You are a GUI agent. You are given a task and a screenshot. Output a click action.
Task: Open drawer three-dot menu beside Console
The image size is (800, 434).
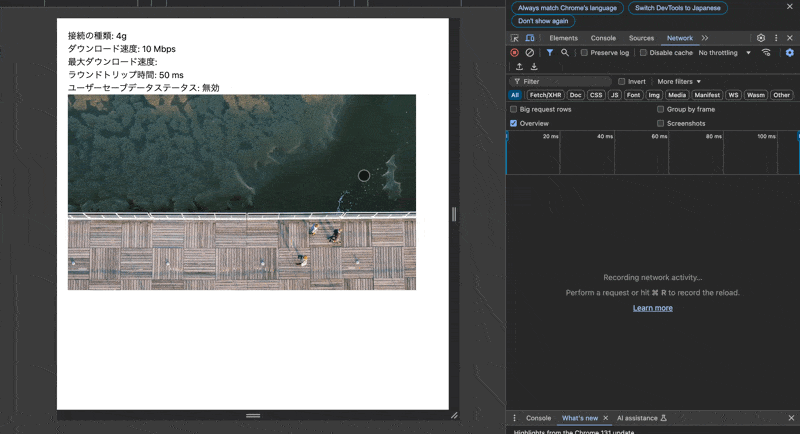514,418
